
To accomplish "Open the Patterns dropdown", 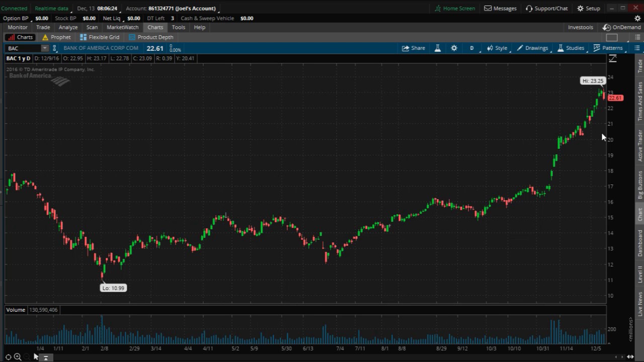I will click(x=608, y=48).
